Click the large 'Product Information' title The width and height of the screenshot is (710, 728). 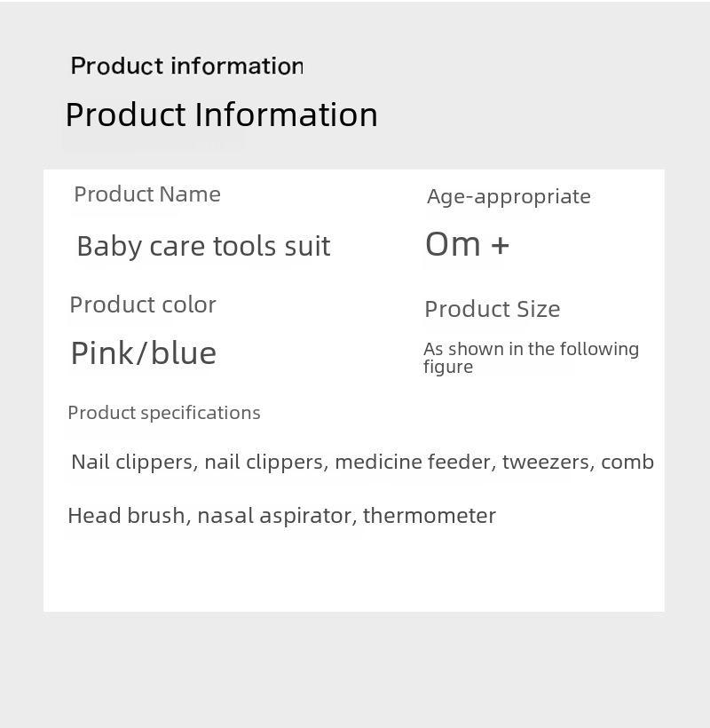221,115
